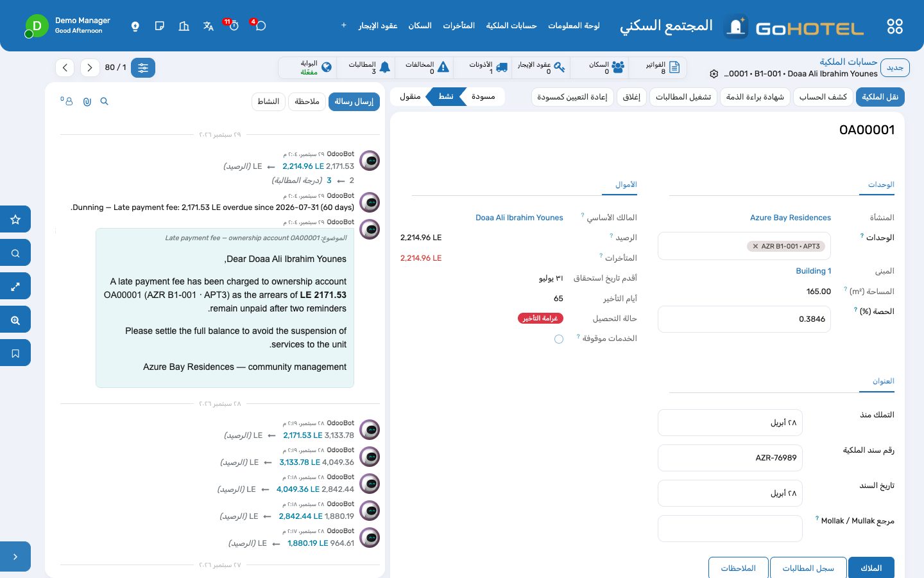Viewport: 924px width, 578px height.
Task: Click the expand arrows button on the side rail
Action: tap(15, 286)
